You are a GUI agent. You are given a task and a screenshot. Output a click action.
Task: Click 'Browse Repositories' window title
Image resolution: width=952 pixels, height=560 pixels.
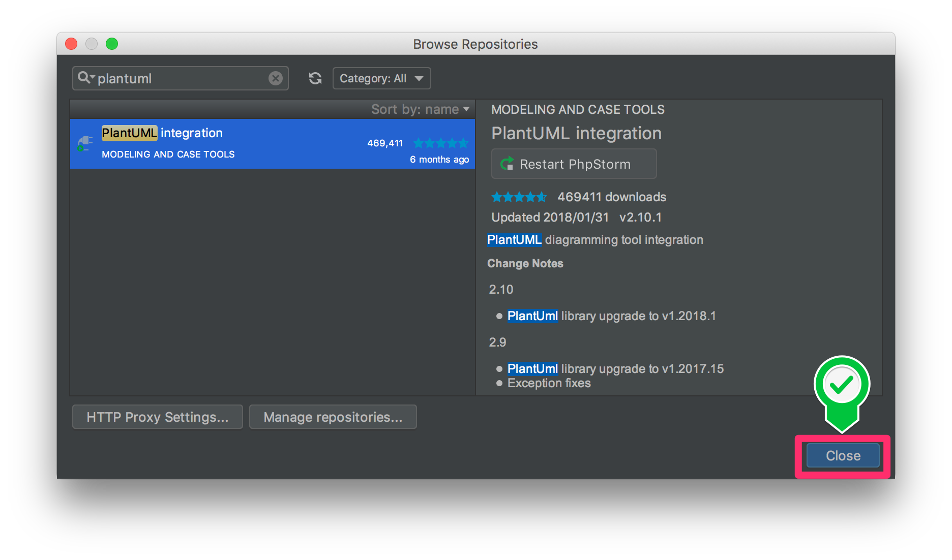pyautogui.click(x=475, y=44)
